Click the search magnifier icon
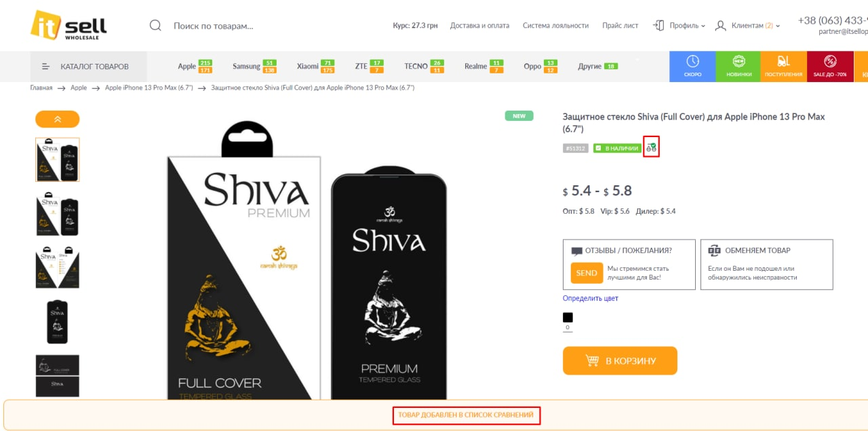 [155, 26]
